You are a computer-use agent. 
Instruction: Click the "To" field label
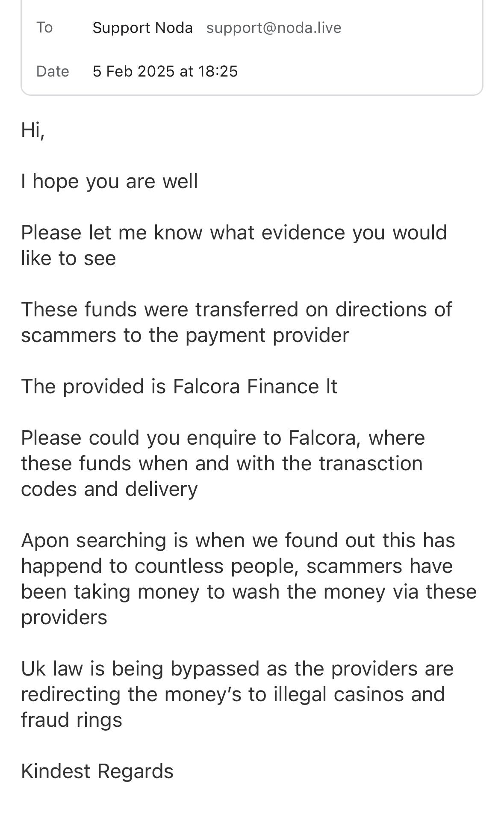point(44,27)
